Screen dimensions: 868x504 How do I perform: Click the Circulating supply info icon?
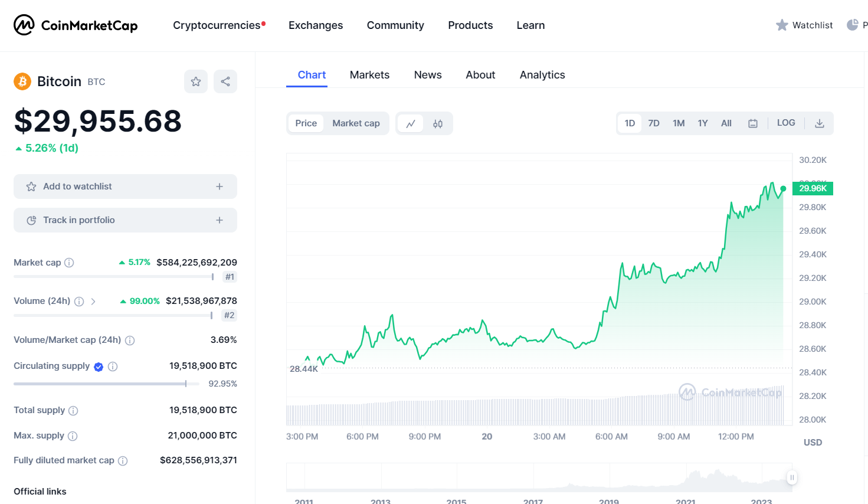[113, 366]
